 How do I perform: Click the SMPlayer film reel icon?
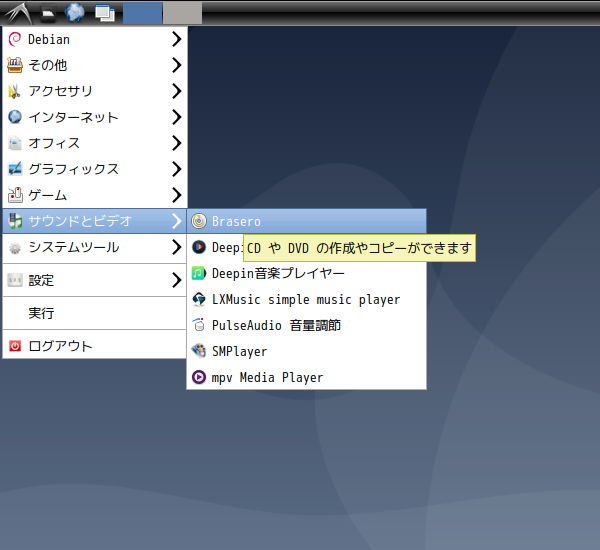click(199, 351)
